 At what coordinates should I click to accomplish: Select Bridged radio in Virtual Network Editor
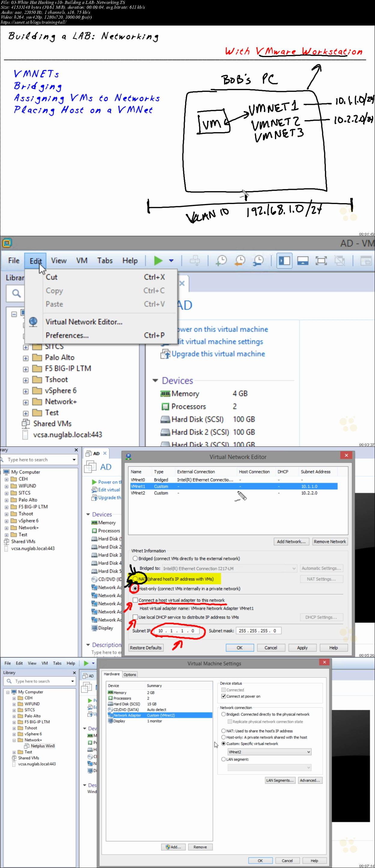tap(135, 558)
